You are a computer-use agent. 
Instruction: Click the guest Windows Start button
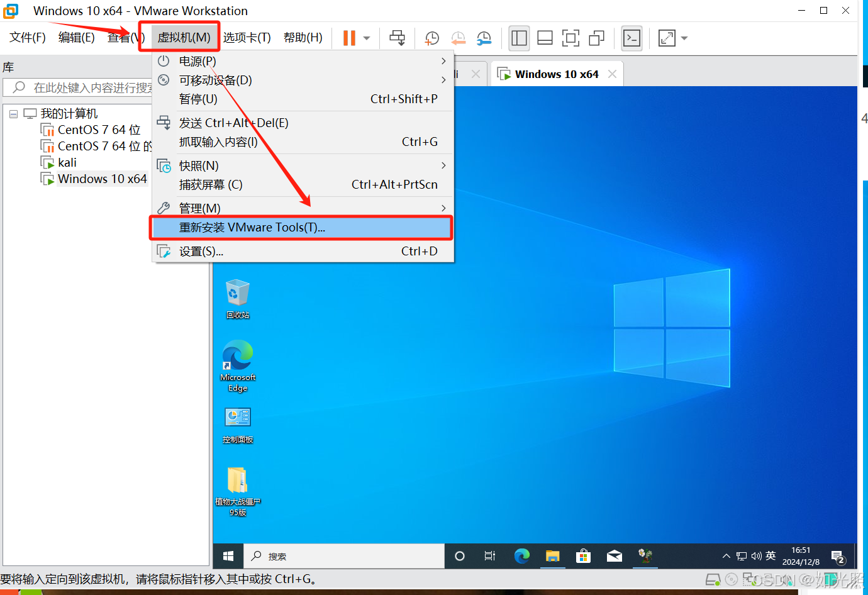(228, 556)
